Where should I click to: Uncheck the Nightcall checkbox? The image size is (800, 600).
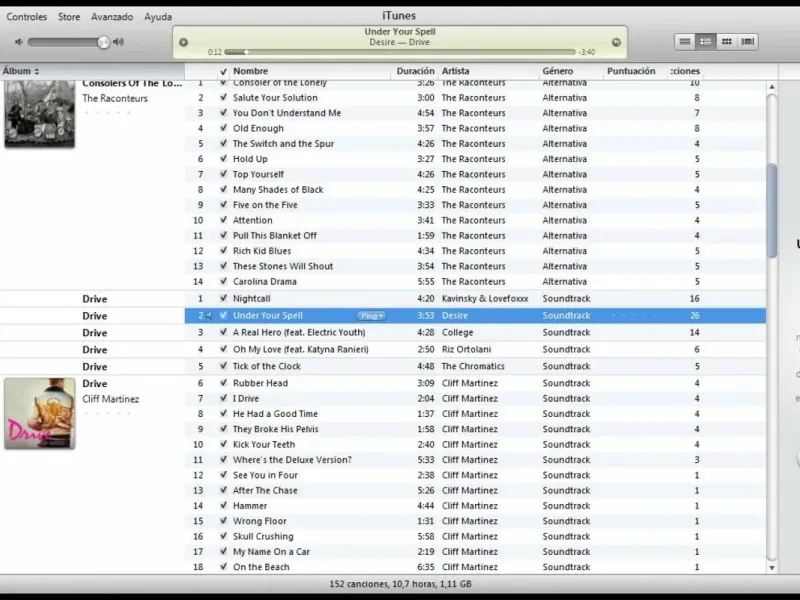[x=223, y=298]
